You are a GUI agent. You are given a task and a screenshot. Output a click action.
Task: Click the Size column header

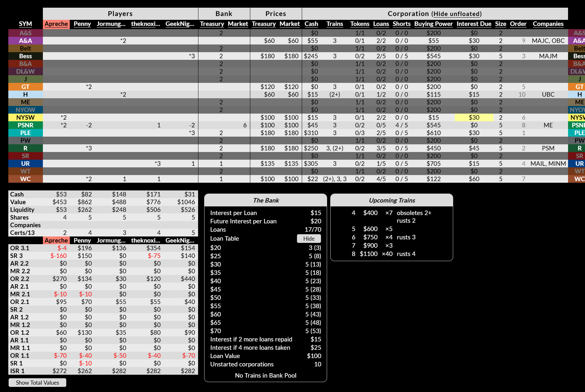click(501, 24)
